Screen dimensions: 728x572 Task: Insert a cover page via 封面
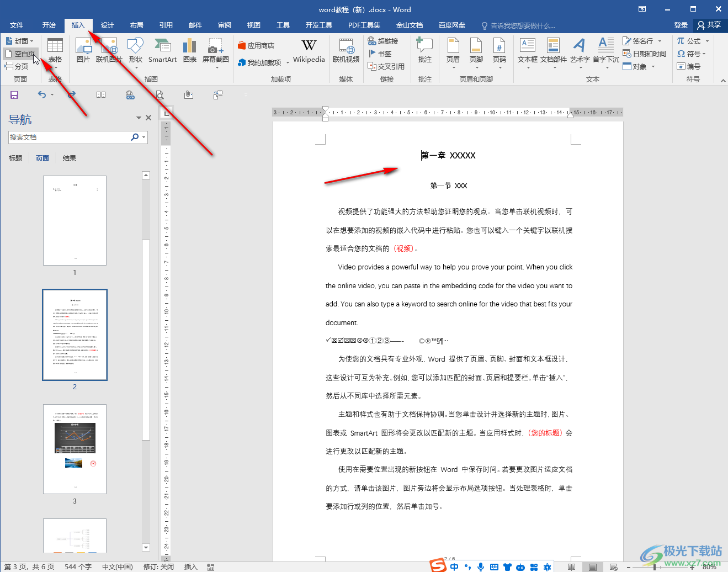point(19,41)
